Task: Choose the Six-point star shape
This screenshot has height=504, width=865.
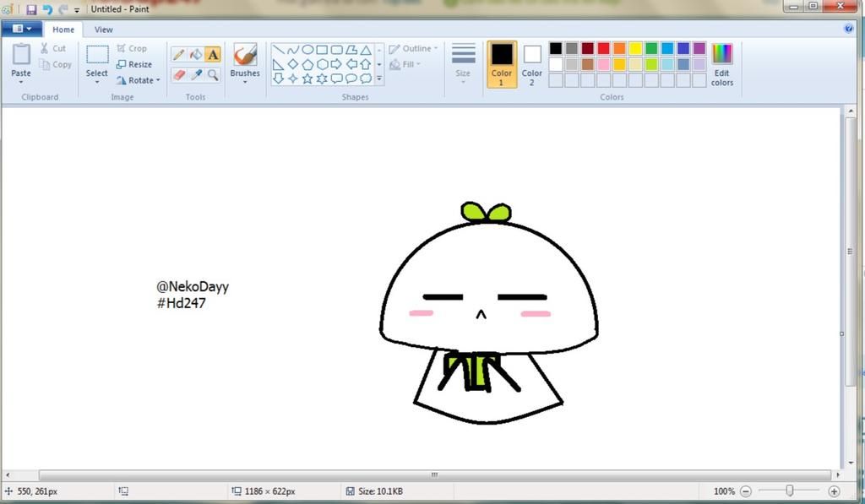Action: pos(322,79)
